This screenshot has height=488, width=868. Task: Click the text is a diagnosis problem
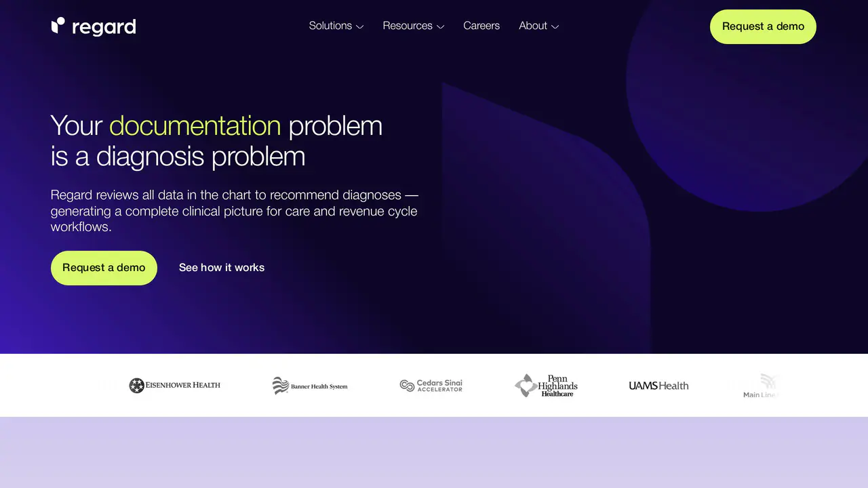pyautogui.click(x=178, y=157)
